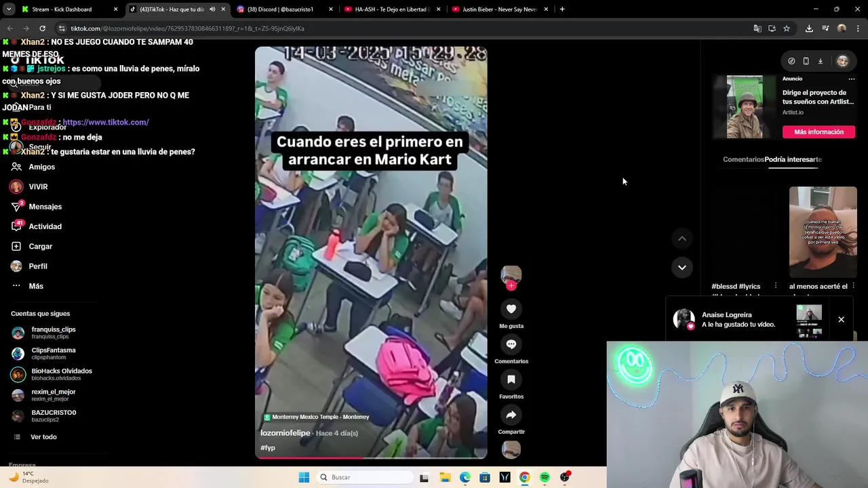Click the phone app icon in top pill
This screenshot has width=868, height=488.
(x=806, y=61)
